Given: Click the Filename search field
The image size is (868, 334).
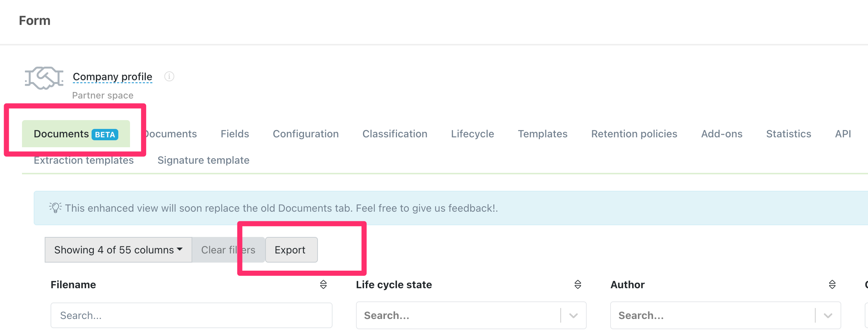Looking at the screenshot, I should tap(191, 315).
